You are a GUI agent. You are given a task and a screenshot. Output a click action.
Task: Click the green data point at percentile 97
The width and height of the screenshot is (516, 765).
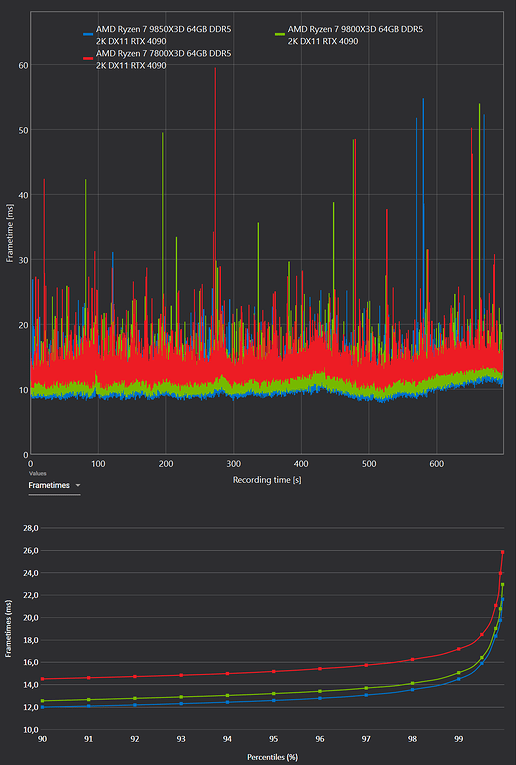(366, 688)
